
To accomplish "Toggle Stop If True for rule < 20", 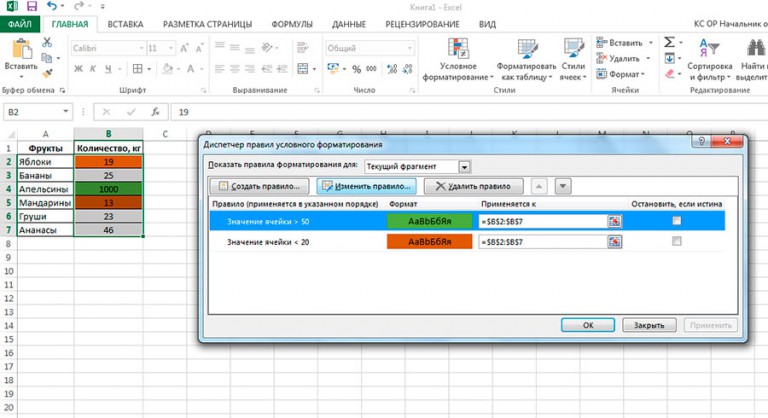I will coord(676,241).
